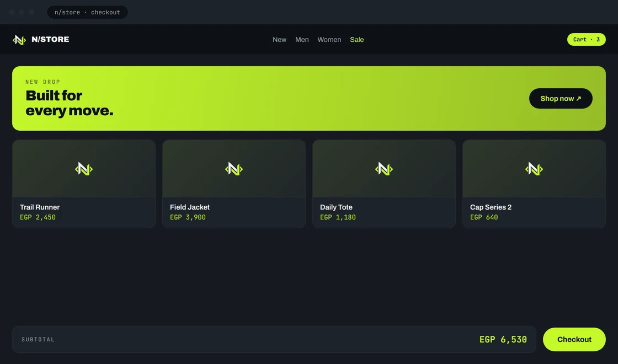Click the N/STORE logo icon in header

tap(19, 39)
